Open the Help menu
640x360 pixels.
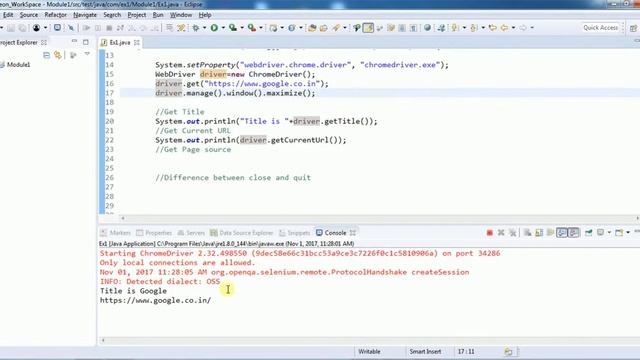point(205,15)
